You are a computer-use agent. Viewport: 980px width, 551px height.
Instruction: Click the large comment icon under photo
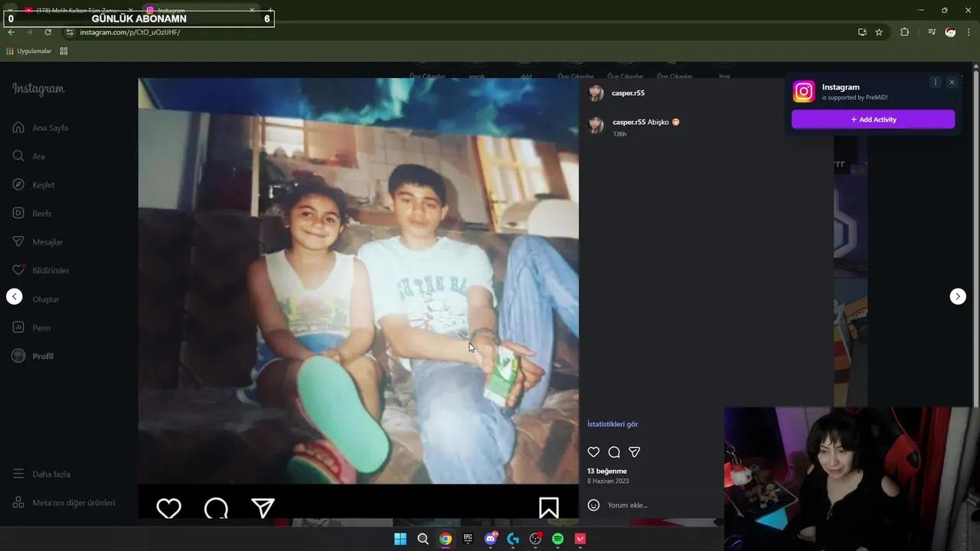(216, 508)
